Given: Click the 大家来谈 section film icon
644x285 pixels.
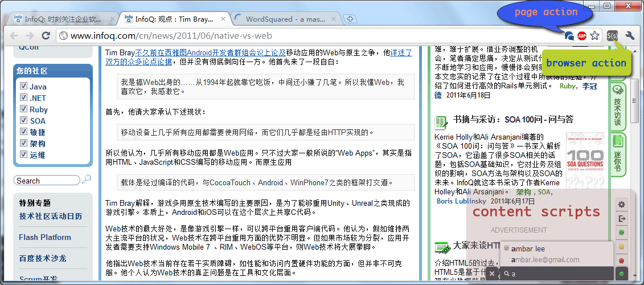Looking at the screenshot, I should click(x=442, y=248).
